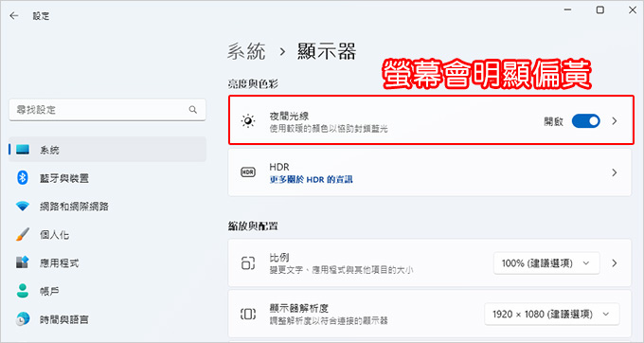Open the 1920 × 1080 resolution dropdown
The height and width of the screenshot is (343, 644).
tap(551, 315)
